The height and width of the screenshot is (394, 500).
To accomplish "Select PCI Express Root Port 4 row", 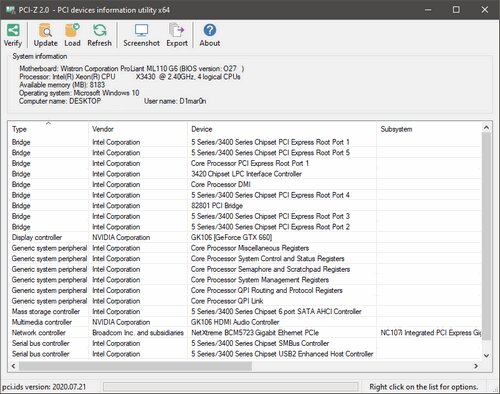I will pyautogui.click(x=245, y=195).
